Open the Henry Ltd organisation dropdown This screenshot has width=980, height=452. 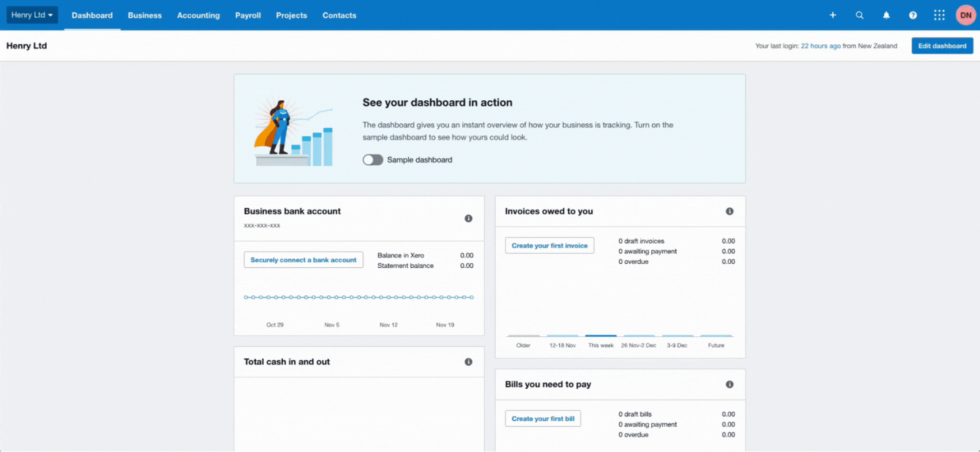32,15
